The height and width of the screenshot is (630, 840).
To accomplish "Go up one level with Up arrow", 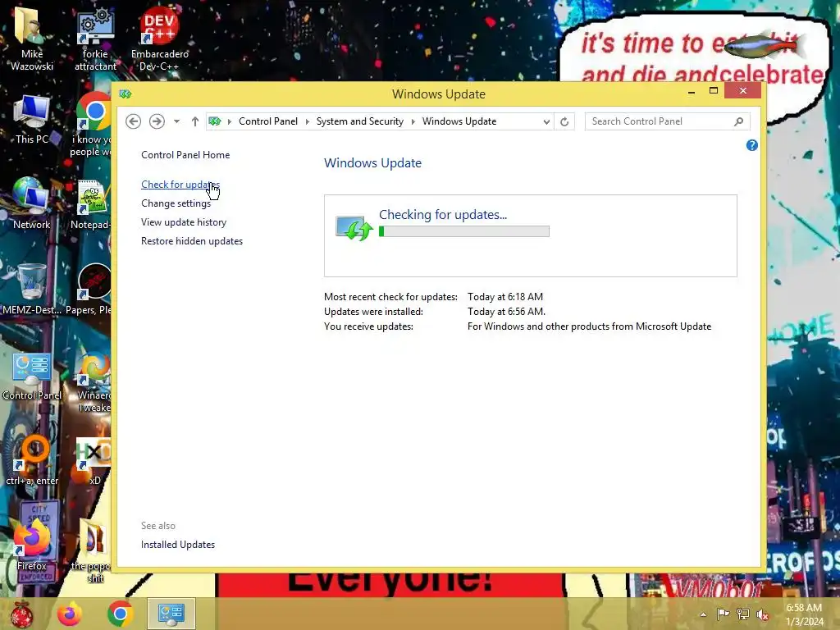I will tap(195, 121).
